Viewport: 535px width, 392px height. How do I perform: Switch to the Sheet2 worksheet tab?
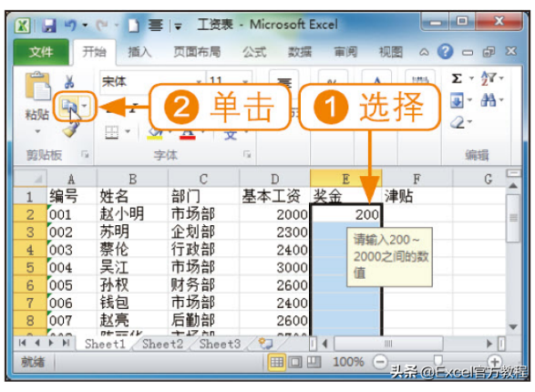[163, 344]
